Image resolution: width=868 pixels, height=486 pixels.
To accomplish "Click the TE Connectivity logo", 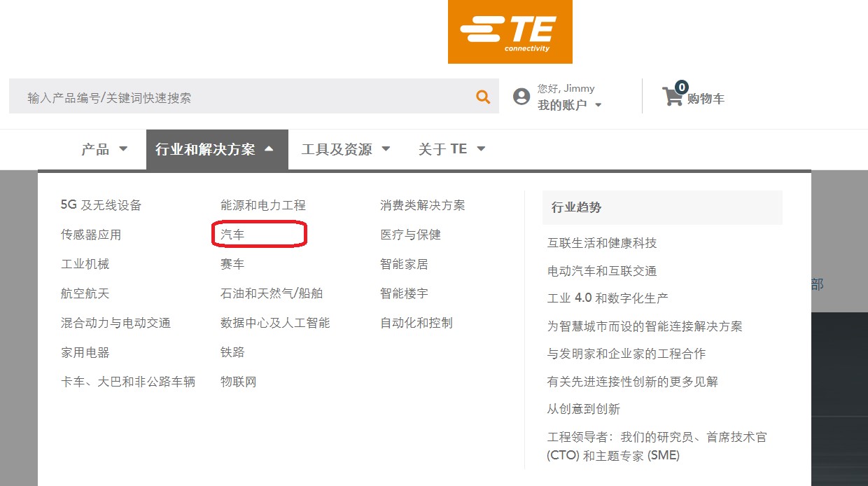I will pos(510,32).
